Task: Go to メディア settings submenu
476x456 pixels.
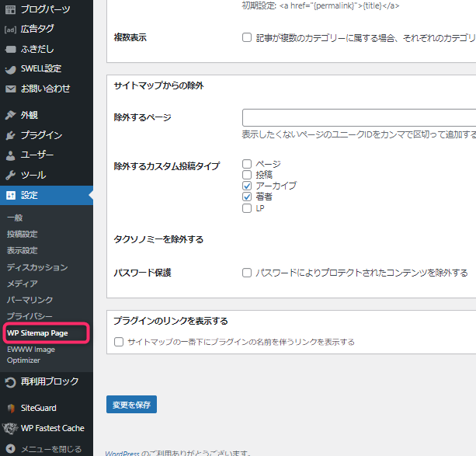Action: click(x=23, y=284)
